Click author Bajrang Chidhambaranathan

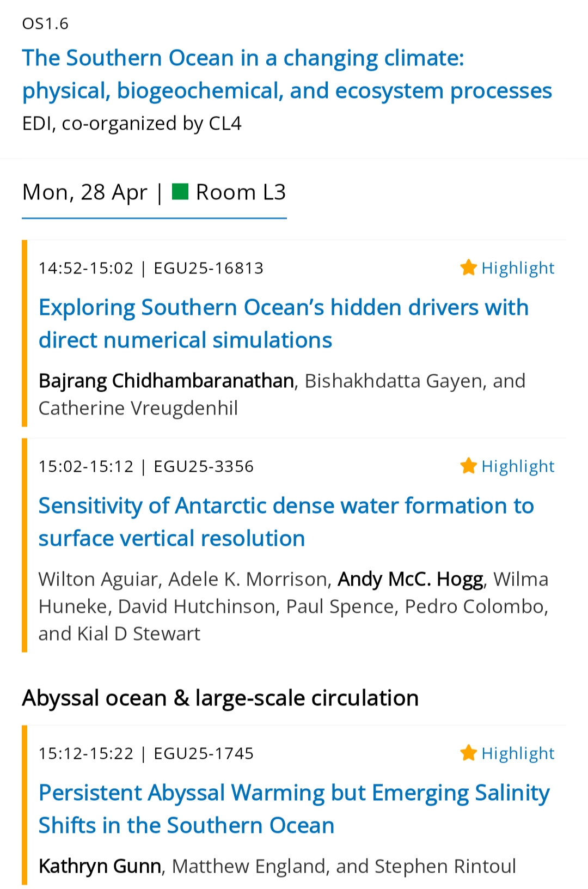coord(166,381)
